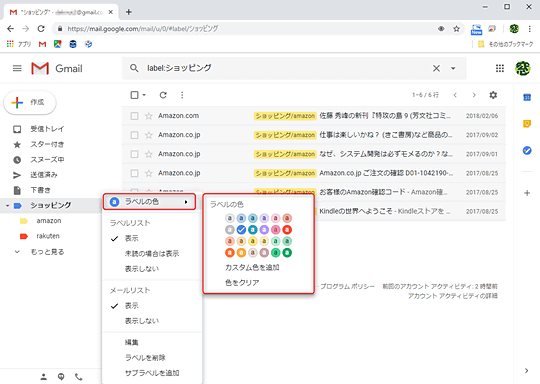Click 色をクリア
540x384 pixels.
coord(242,283)
